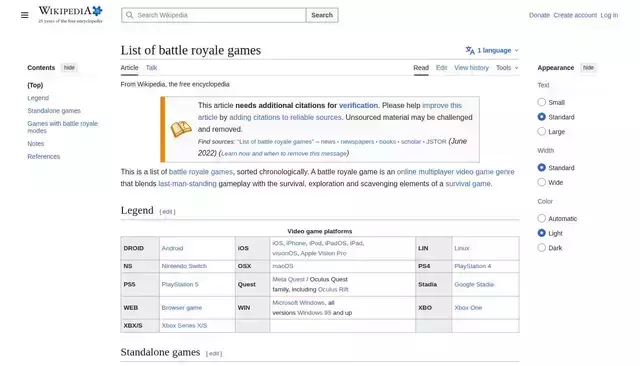Open the PlayStation 4 link
The image size is (640, 366).
pyautogui.click(x=473, y=266)
